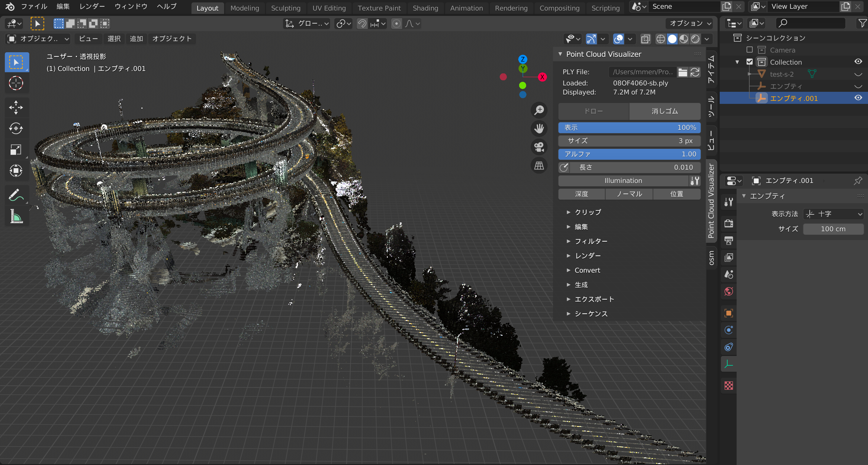Expand the クリップ section

point(588,212)
